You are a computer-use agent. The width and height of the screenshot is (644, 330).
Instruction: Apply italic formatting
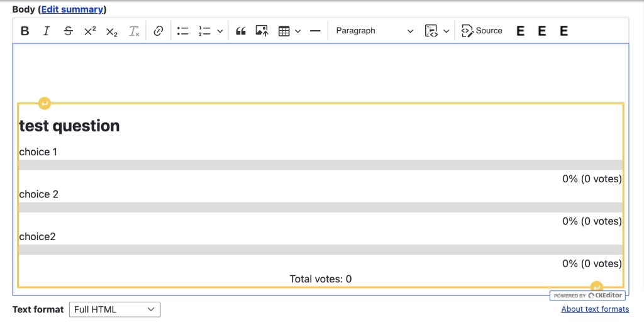(47, 31)
